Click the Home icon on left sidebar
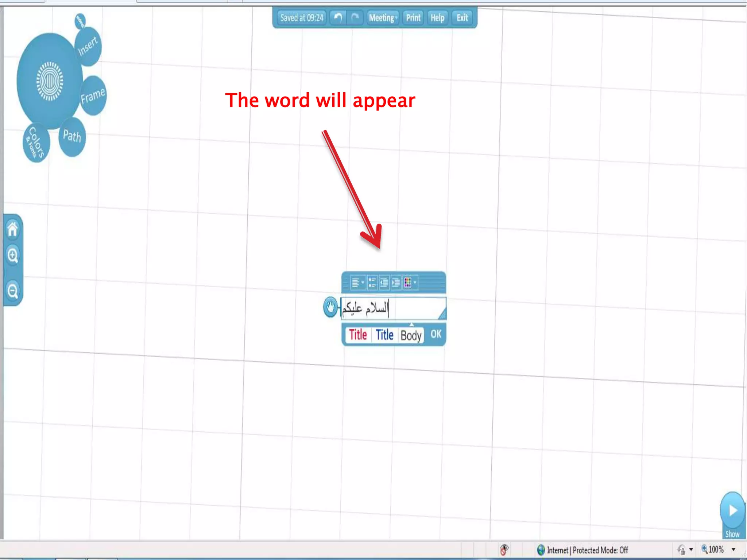Image resolution: width=747 pixels, height=560 pixels. 13,230
